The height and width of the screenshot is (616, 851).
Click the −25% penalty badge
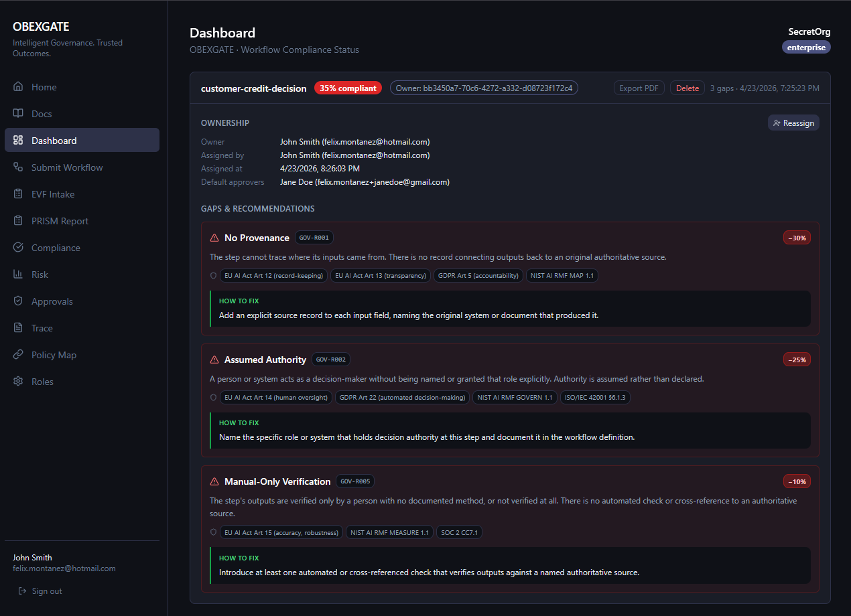(x=797, y=360)
